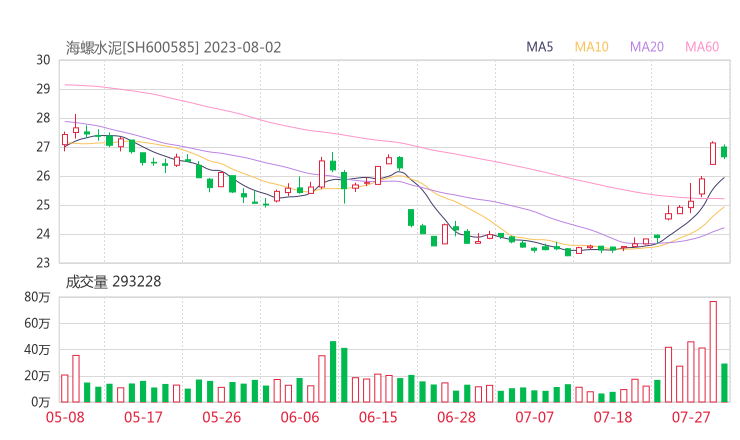
Task: Toggle the MA5 legend label
Action: 540,47
